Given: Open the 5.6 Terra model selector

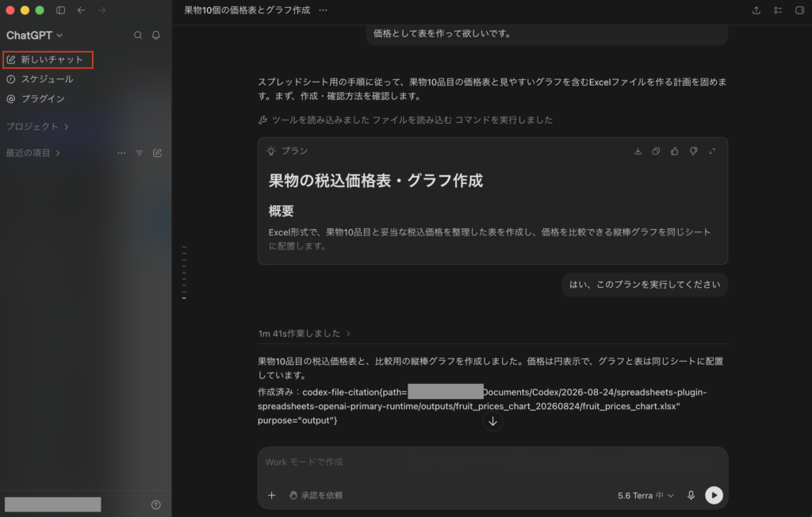Looking at the screenshot, I should [x=645, y=496].
